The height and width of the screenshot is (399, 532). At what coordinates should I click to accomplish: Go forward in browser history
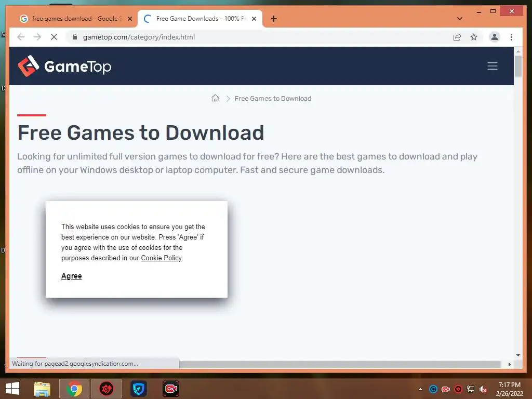(37, 37)
